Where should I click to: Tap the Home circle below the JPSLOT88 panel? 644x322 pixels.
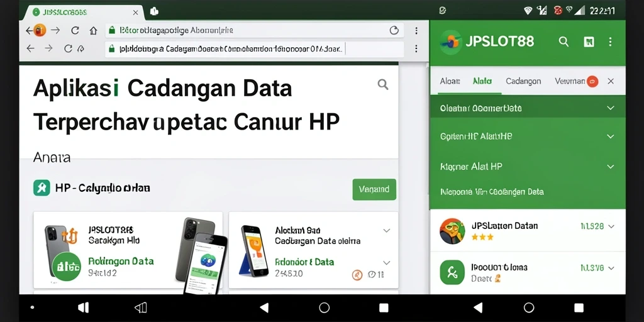pyautogui.click(x=529, y=308)
